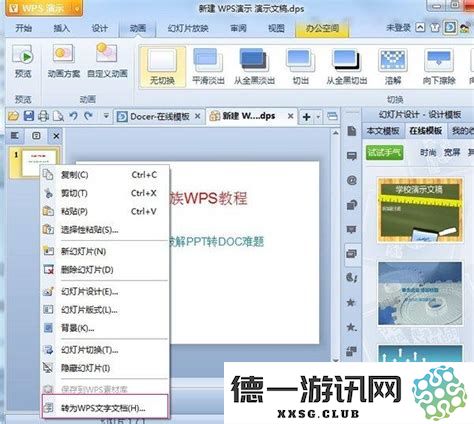Click the 未登录 login link
Screen dimensions: 474x424
(398, 28)
